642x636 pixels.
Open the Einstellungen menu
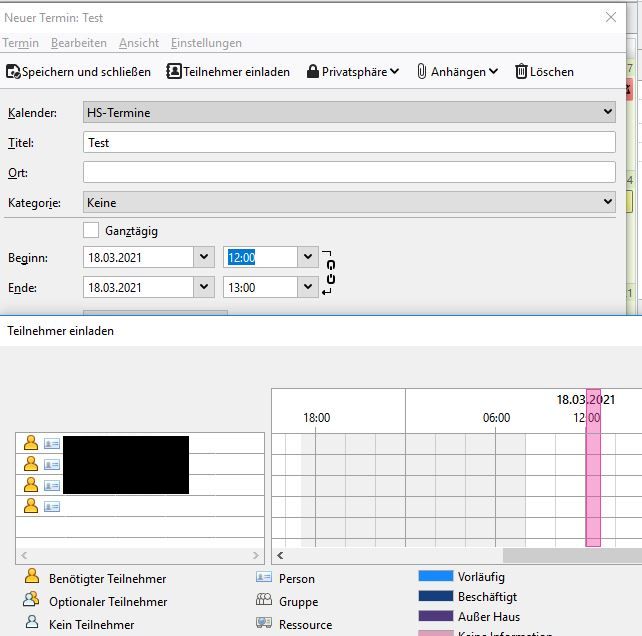[x=206, y=43]
